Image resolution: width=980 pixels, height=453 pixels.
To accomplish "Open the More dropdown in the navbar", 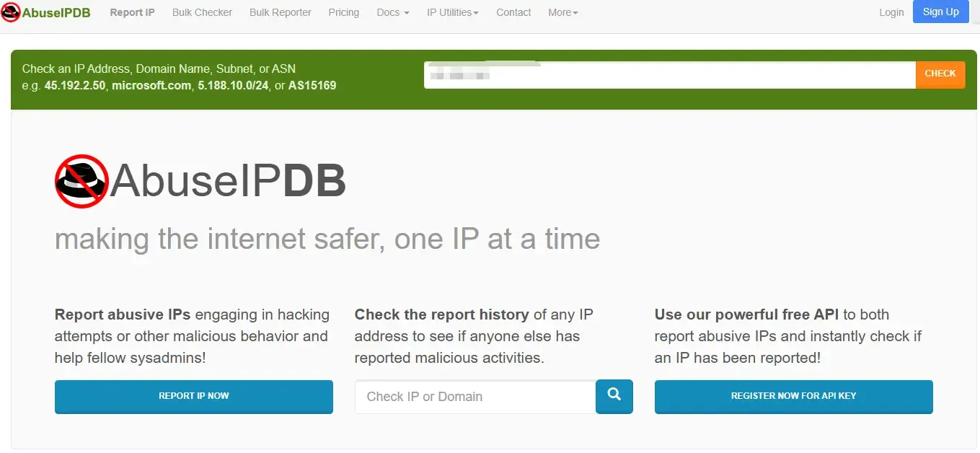I will [562, 12].
